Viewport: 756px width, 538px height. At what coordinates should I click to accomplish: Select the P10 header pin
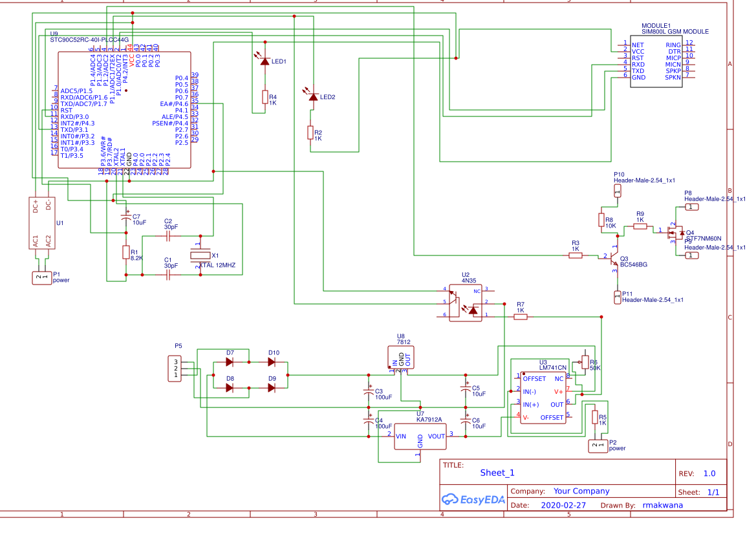(x=617, y=191)
